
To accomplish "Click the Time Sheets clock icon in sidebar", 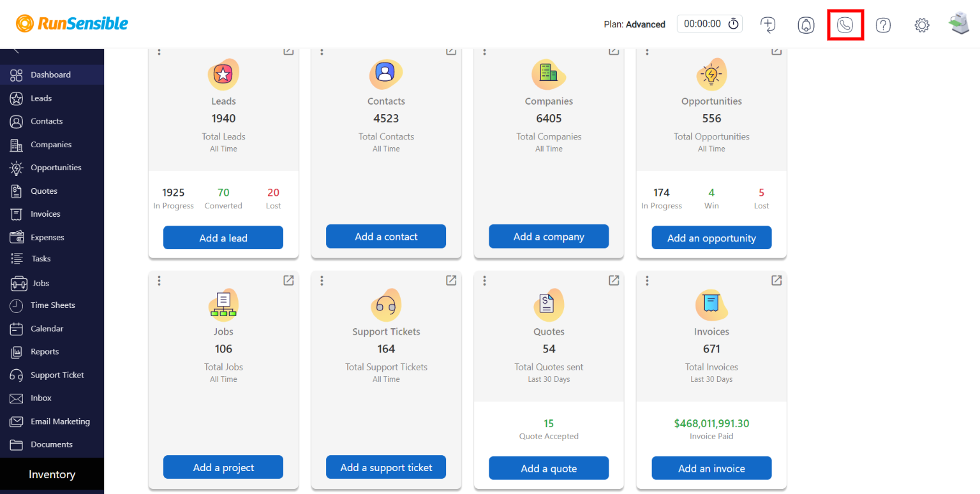I will click(x=17, y=305).
